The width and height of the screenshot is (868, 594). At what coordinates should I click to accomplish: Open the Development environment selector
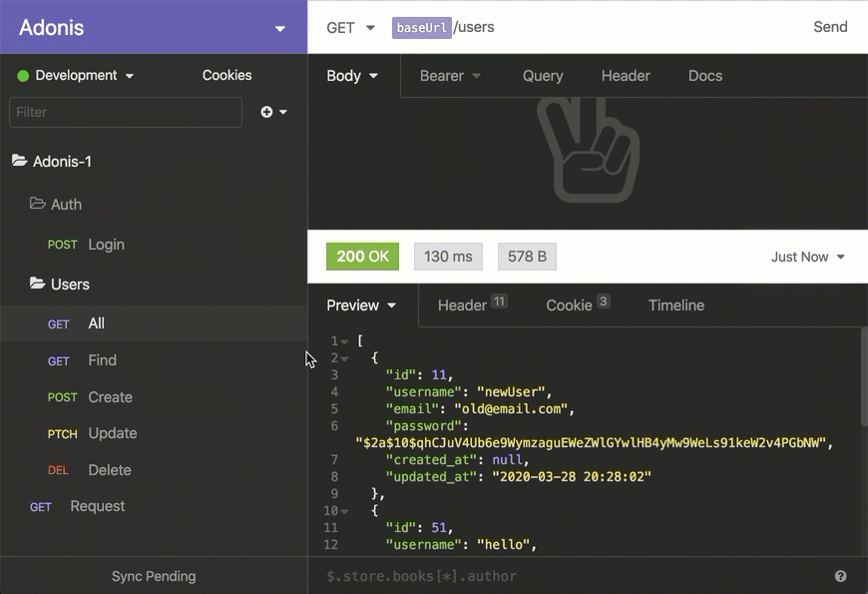tap(76, 75)
